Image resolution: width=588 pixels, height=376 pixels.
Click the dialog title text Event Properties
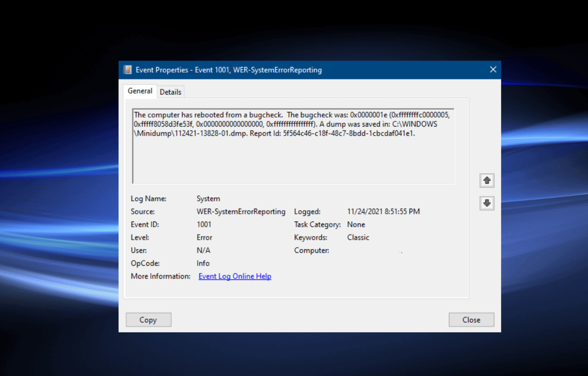point(229,70)
